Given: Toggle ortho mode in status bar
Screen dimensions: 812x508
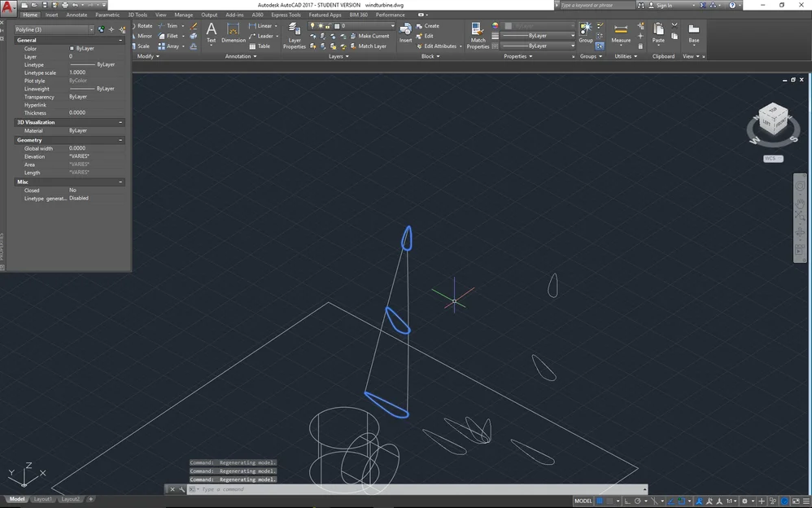Looking at the screenshot, I should tap(627, 501).
